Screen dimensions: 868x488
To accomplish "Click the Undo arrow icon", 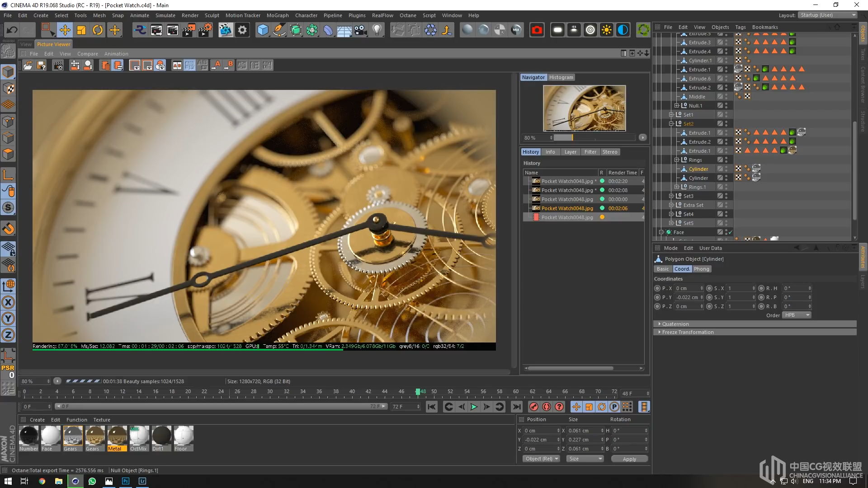I will click(x=12, y=30).
